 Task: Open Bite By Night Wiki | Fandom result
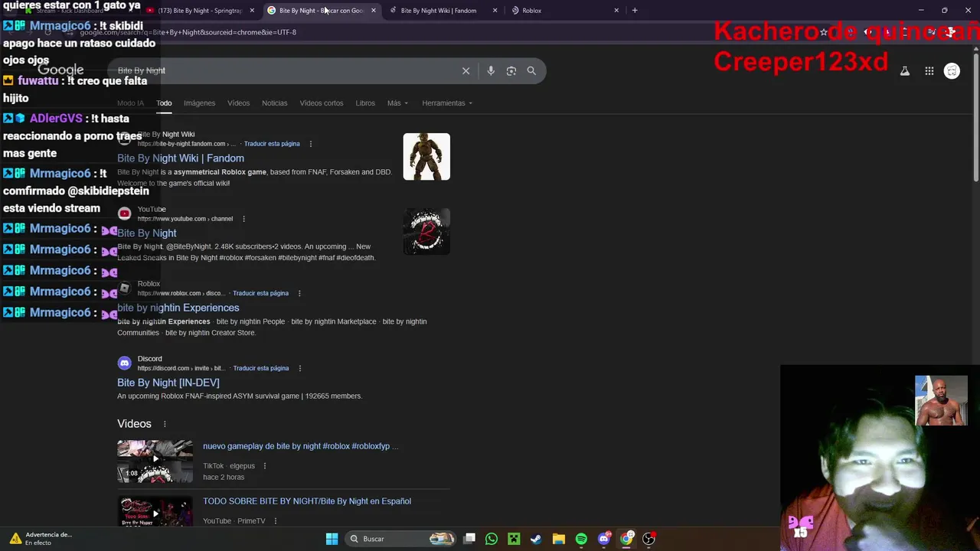(x=181, y=158)
